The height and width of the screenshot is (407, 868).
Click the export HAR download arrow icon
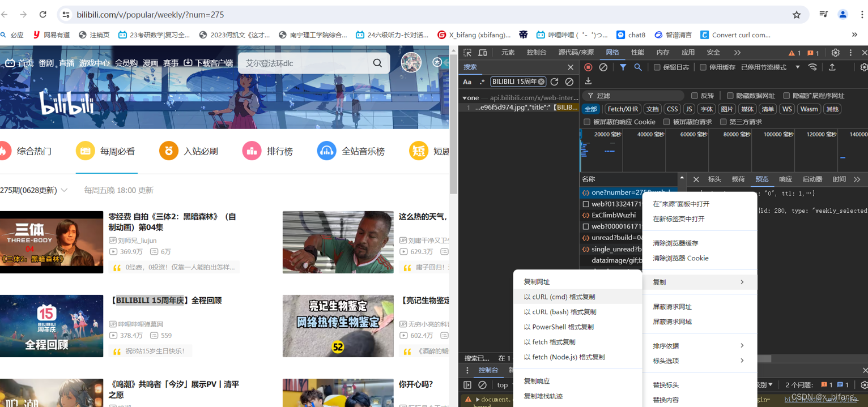click(588, 81)
